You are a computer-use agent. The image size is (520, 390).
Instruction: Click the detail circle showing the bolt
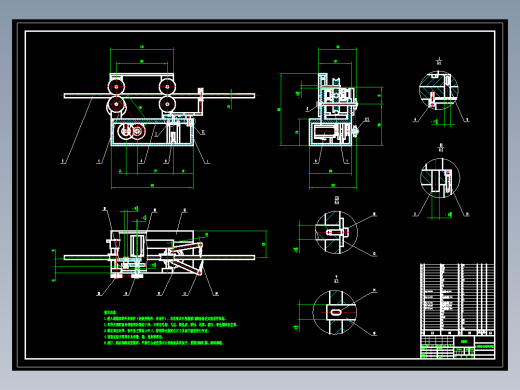coord(336,232)
